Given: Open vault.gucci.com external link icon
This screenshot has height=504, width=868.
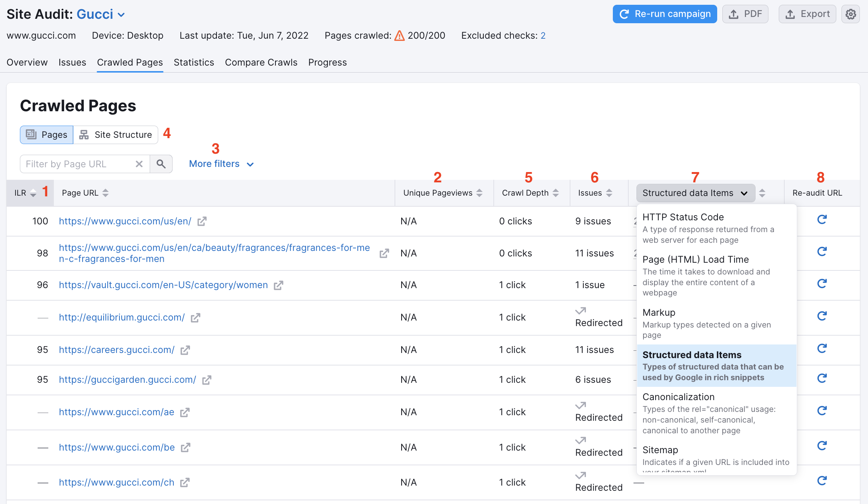Looking at the screenshot, I should pos(278,285).
